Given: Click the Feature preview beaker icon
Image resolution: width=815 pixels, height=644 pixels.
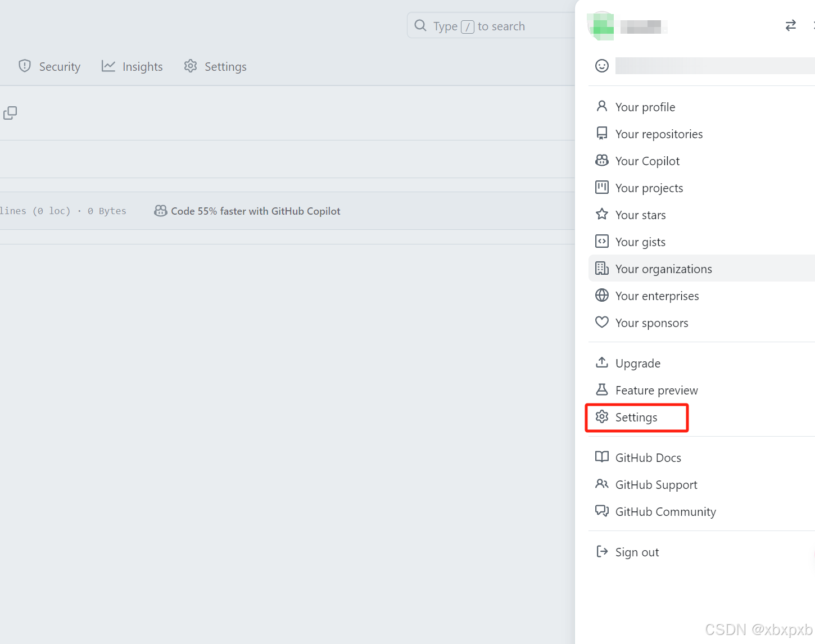Looking at the screenshot, I should coord(602,389).
